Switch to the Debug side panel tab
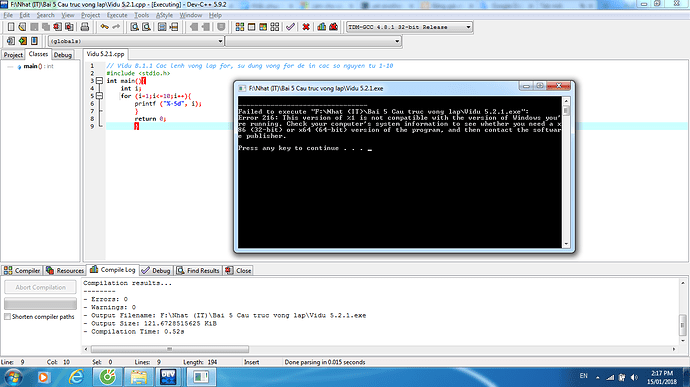 [x=62, y=55]
